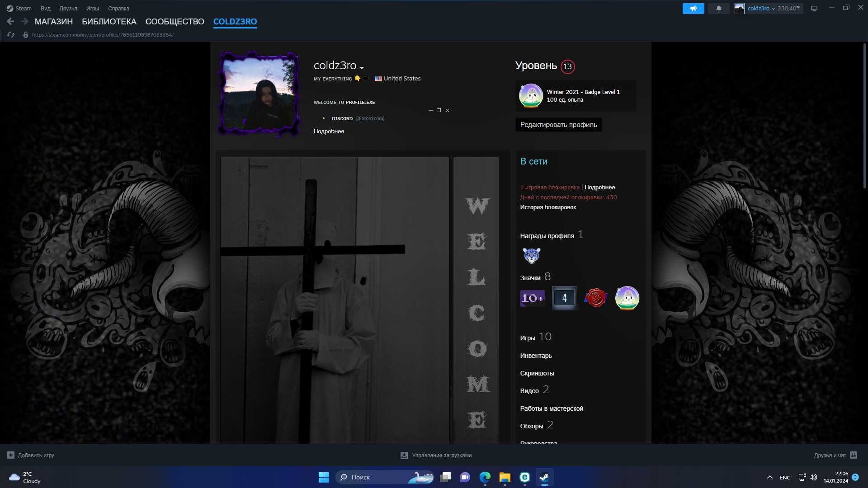Open the weather widget

tap(25, 477)
